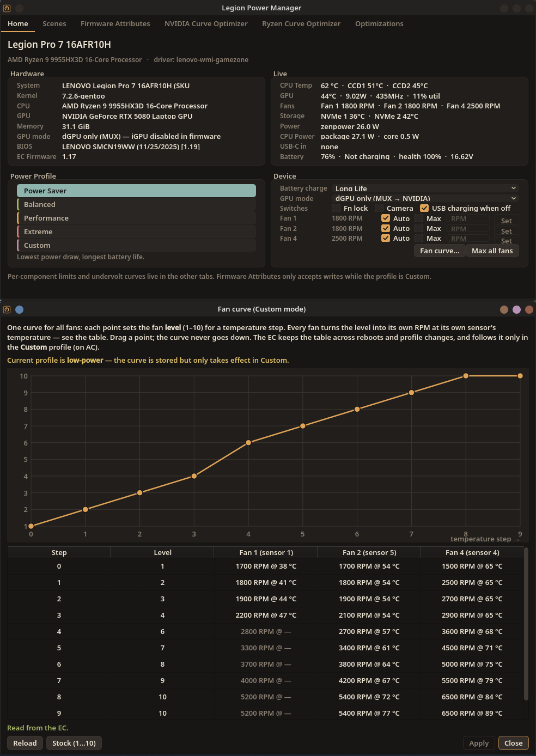536x756 pixels.
Task: Click the "Fan 1 (sensor 1)" column header
Action: pyautogui.click(x=266, y=552)
